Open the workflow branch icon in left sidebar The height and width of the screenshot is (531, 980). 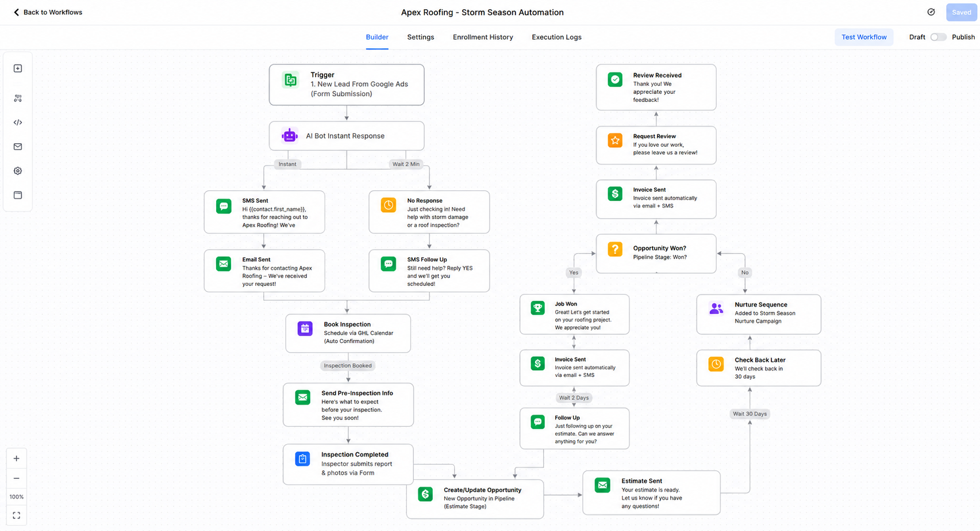[x=18, y=98]
